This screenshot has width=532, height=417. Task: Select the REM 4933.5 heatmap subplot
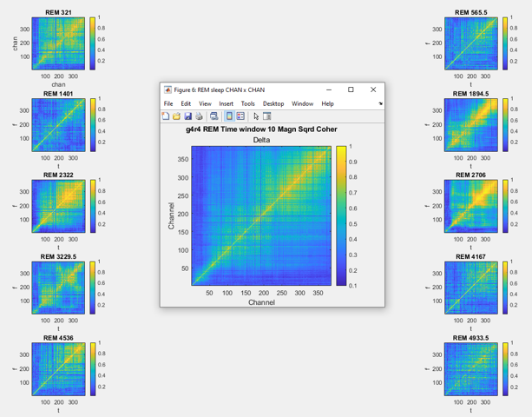pyautogui.click(x=471, y=369)
